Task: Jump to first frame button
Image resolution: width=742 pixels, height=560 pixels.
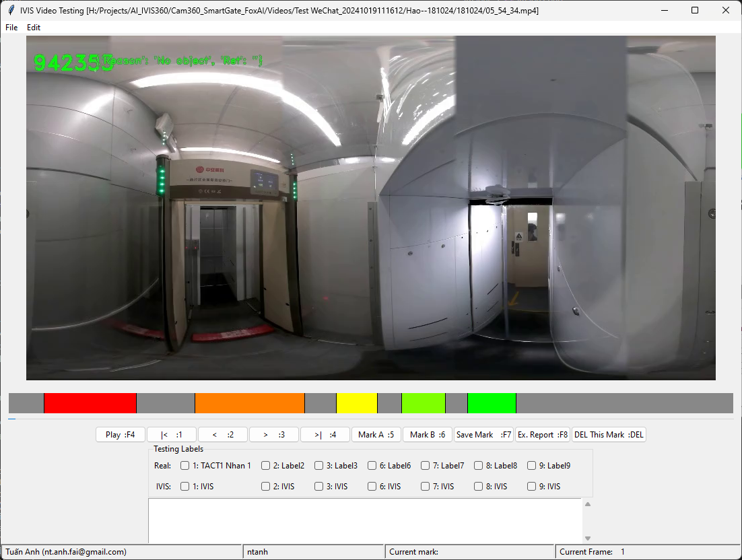Action: pyautogui.click(x=171, y=435)
